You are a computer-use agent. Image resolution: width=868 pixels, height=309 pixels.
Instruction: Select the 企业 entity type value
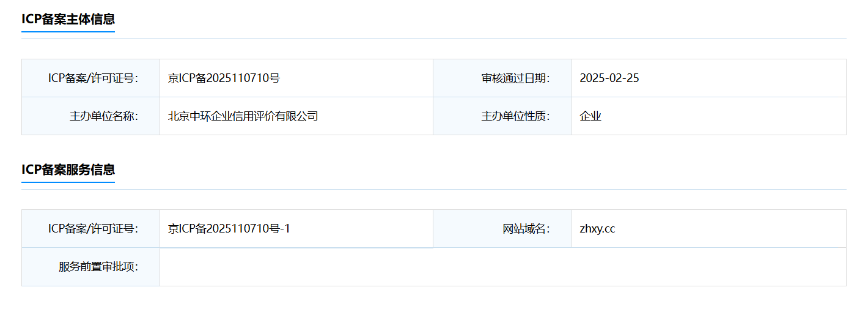point(590,116)
